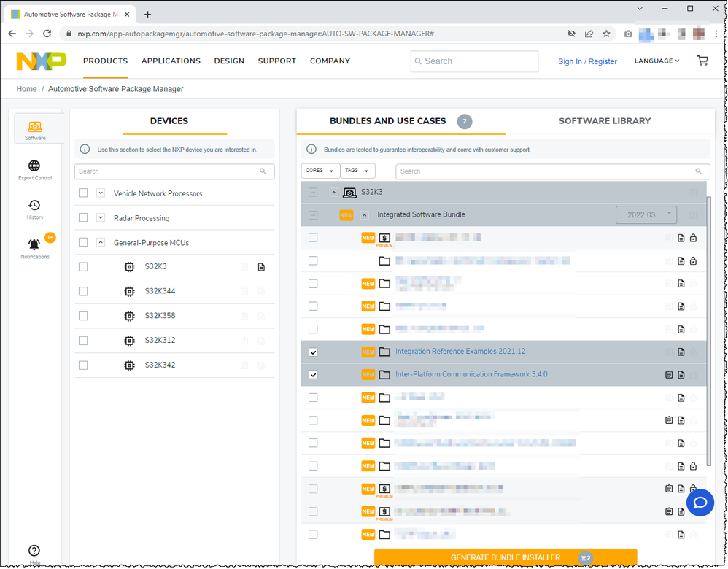Screen dimensions: 728x569
Task: Click the NXP site search field
Action: point(474,61)
